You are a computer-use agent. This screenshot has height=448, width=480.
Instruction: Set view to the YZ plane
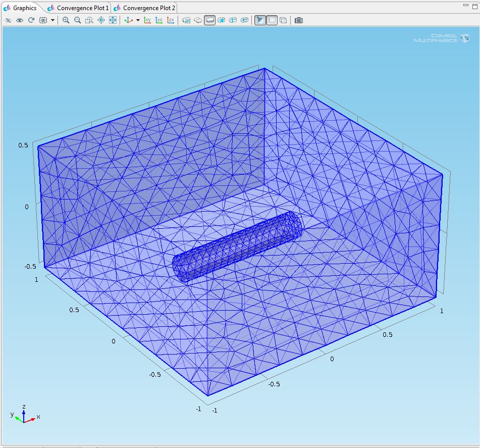(x=159, y=20)
